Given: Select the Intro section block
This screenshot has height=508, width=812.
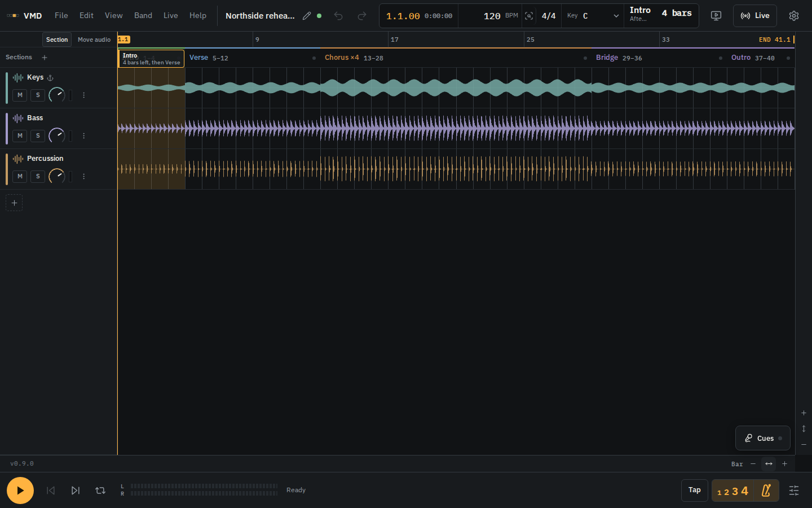Looking at the screenshot, I should (151, 59).
